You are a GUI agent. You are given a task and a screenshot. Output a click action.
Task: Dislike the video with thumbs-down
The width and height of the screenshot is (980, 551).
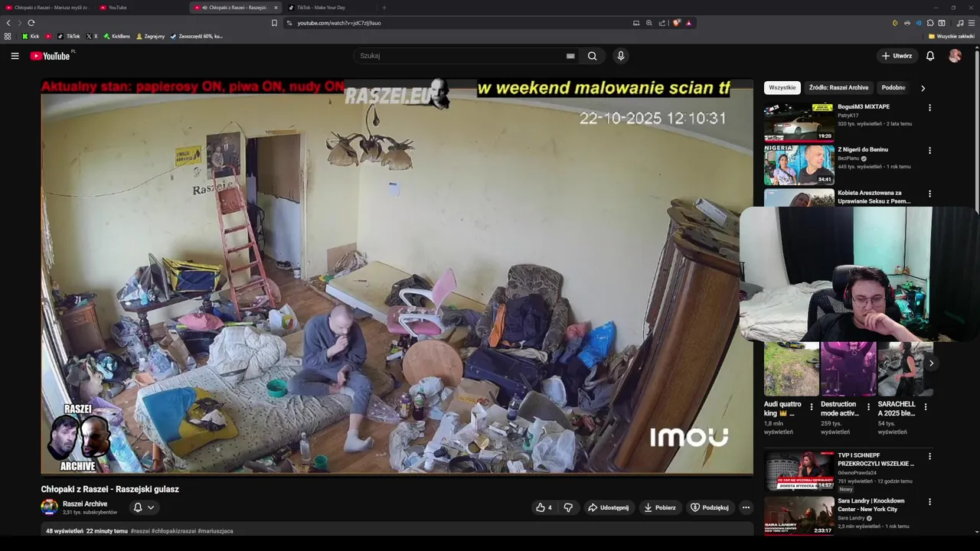[568, 507]
